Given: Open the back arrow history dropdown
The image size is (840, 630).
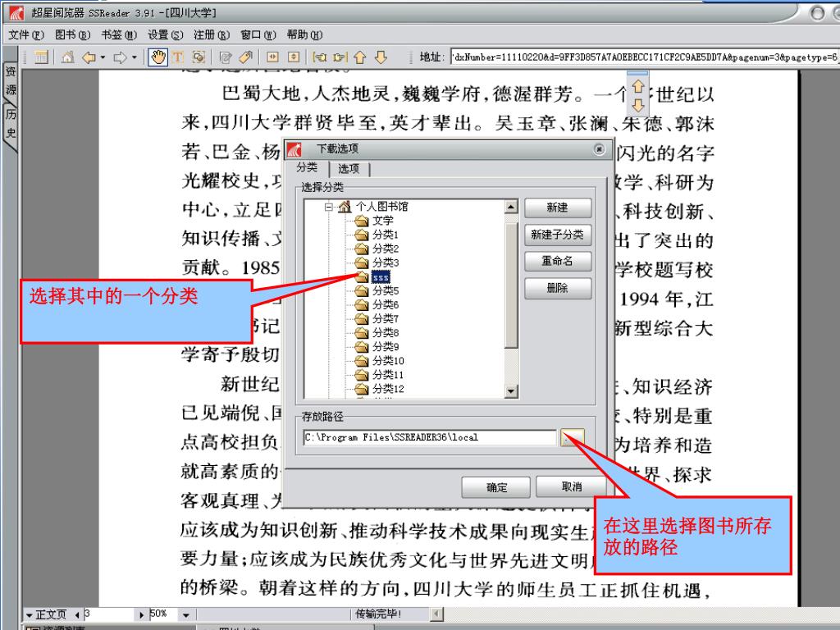Looking at the screenshot, I should coord(103,57).
